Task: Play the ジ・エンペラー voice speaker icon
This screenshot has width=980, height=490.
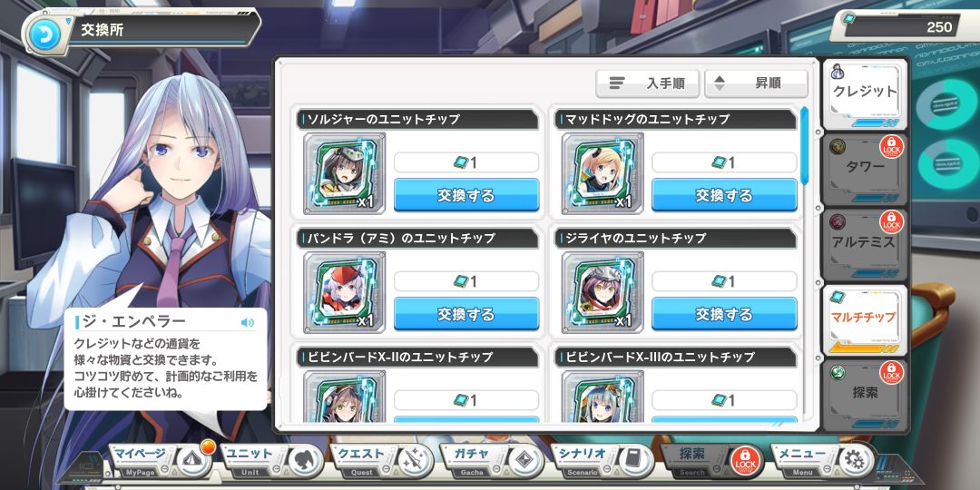Action: coord(248,322)
